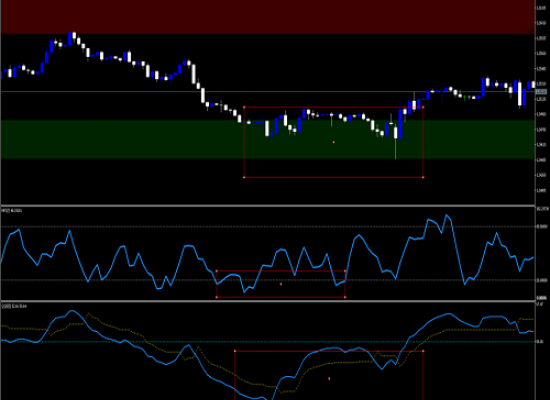Grab the divider above the bottom indicator pane
Viewport: 550px width, 400px height.
pos(268,301)
